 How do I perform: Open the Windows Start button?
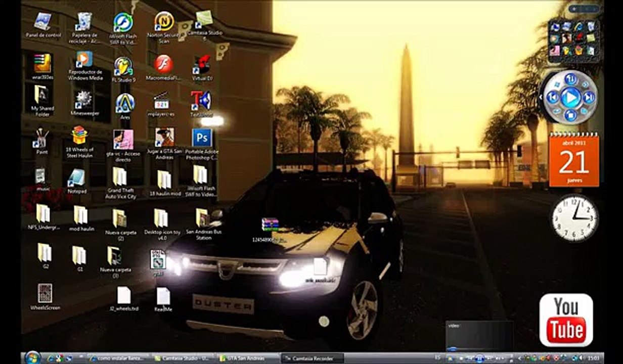pos(32,357)
